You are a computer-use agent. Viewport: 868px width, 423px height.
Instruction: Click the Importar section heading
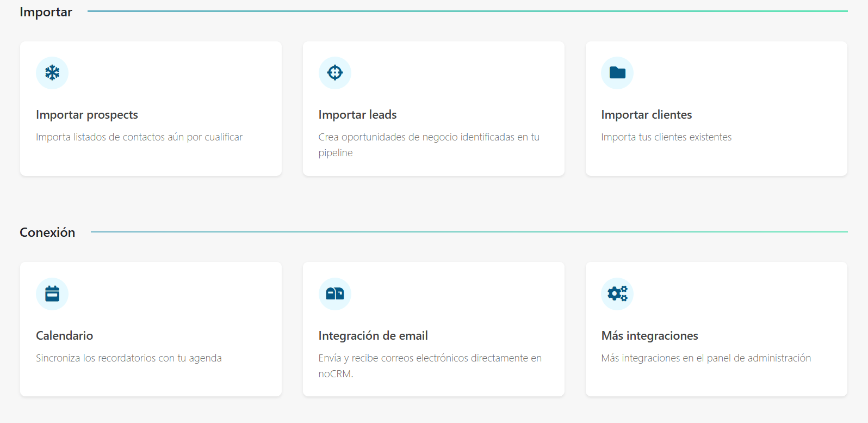point(46,12)
